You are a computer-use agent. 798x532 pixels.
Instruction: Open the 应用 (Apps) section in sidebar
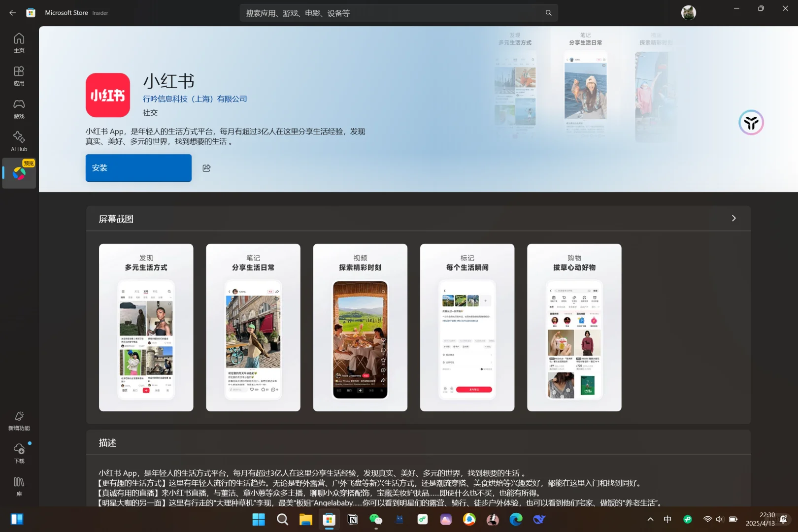[19, 75]
